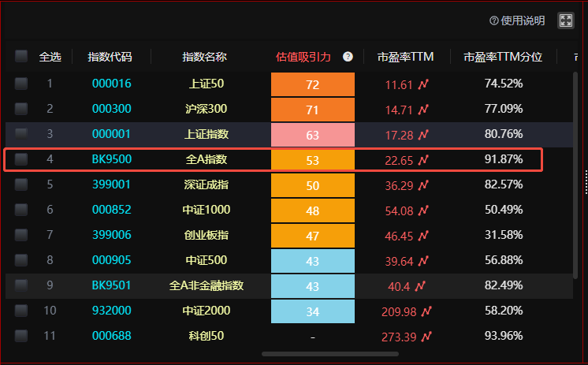Viewport: 588px width, 365px height.
Task: Check the box for 中证2000 row
Action: [21, 311]
